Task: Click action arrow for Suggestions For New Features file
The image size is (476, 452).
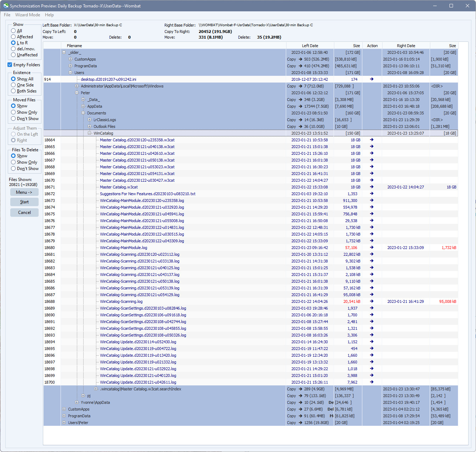Action: pos(372,194)
